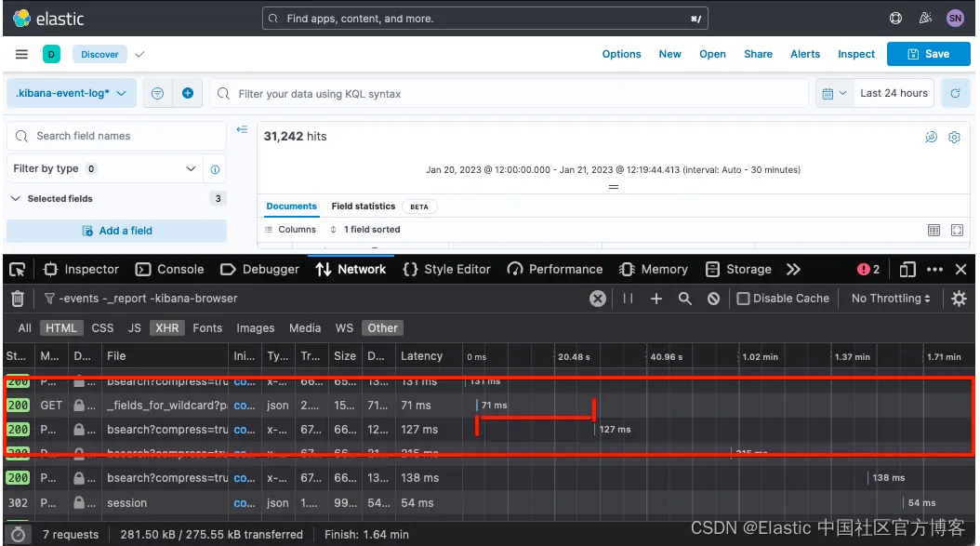Expand the Discover breadcrumb chevron
980x546 pixels.
[140, 54]
